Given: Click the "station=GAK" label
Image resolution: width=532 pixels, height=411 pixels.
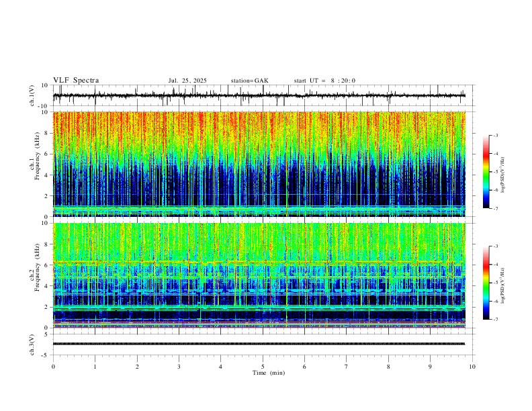Looking at the screenshot, I should 249,81.
